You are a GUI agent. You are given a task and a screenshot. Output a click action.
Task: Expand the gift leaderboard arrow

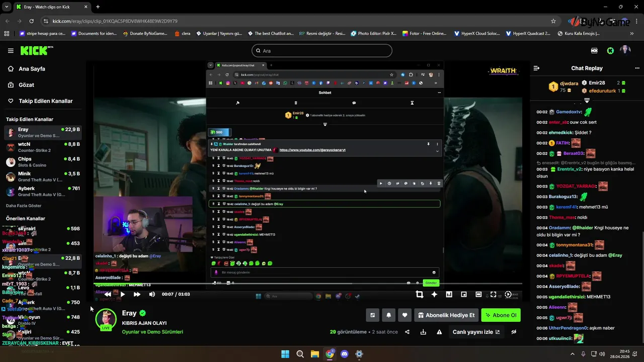587,101
